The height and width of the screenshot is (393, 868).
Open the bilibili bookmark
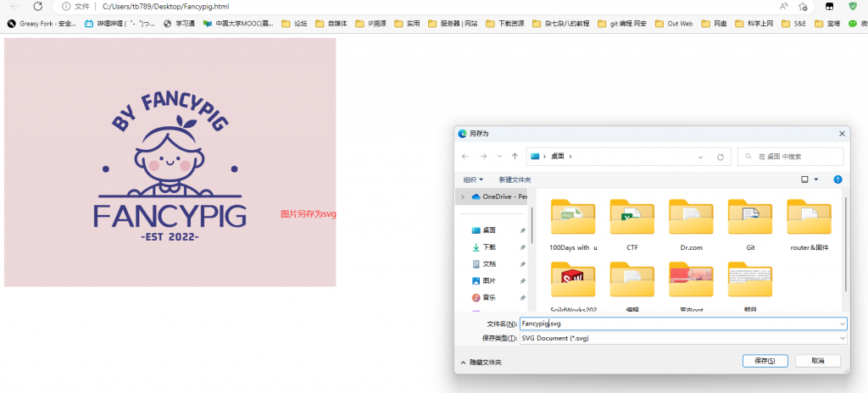120,23
